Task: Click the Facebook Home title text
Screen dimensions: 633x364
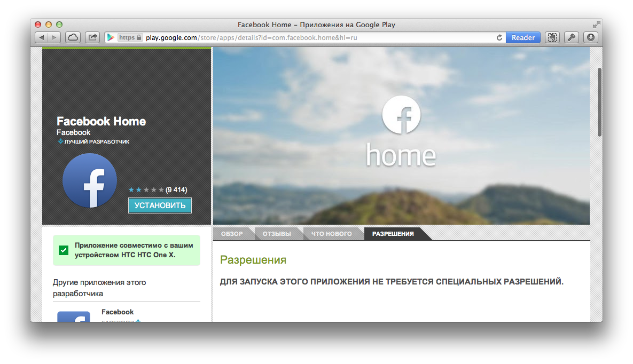Action: coord(101,121)
